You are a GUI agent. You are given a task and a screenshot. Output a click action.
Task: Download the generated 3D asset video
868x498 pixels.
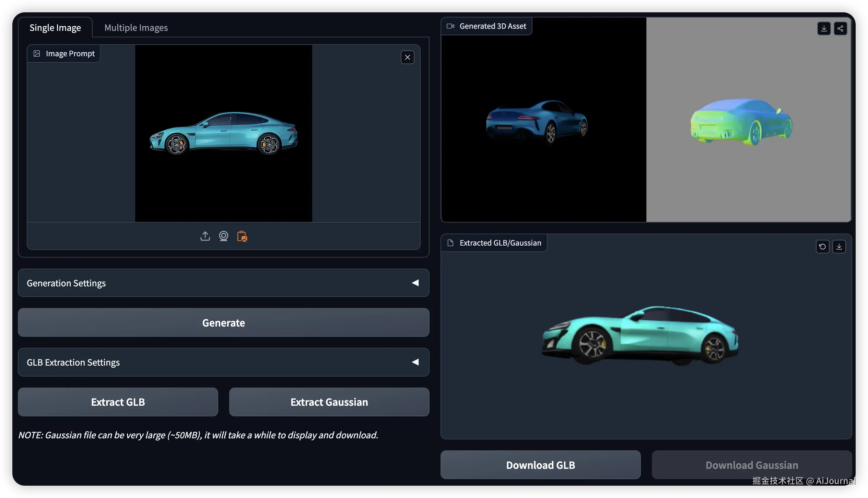pyautogui.click(x=824, y=28)
